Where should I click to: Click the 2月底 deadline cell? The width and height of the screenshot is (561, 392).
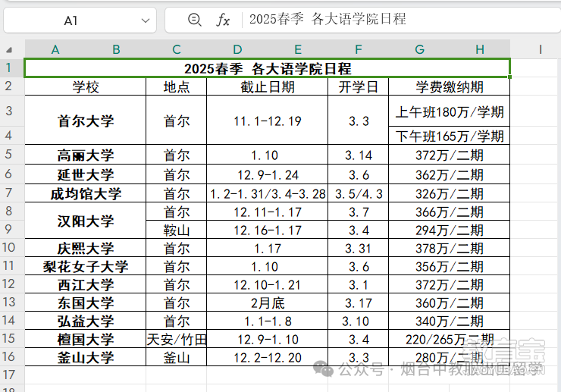click(268, 303)
